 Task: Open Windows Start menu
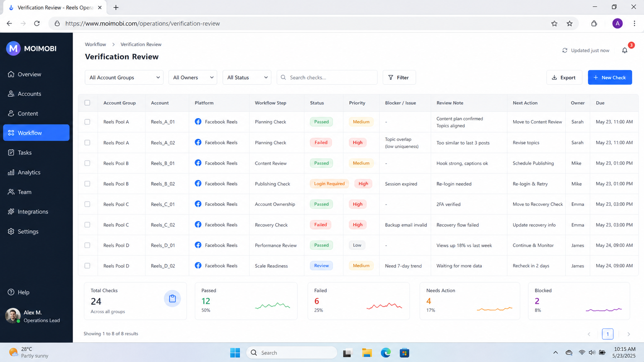pos(235,353)
